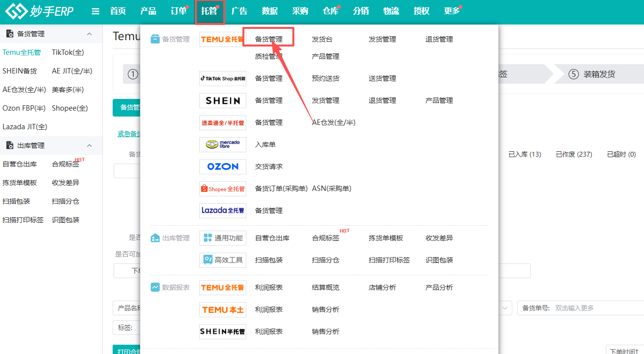Click the OZON brand icon
The image size is (644, 354).
tap(222, 166)
